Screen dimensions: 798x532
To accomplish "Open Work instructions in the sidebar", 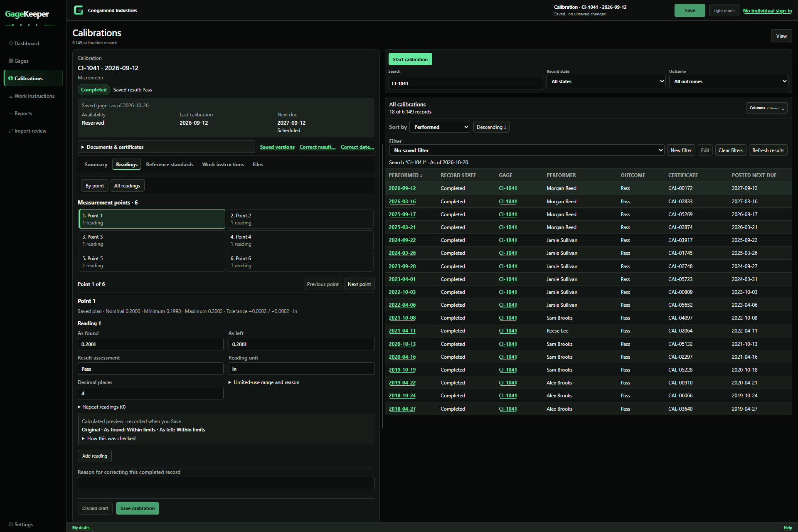I will [33, 96].
